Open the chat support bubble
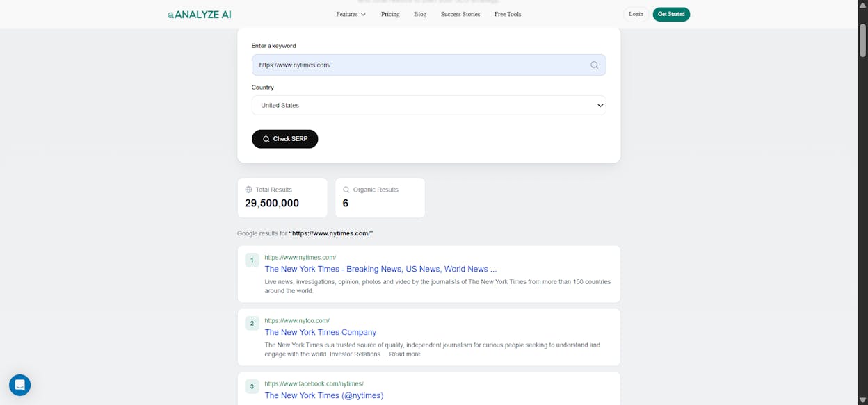 coord(19,385)
